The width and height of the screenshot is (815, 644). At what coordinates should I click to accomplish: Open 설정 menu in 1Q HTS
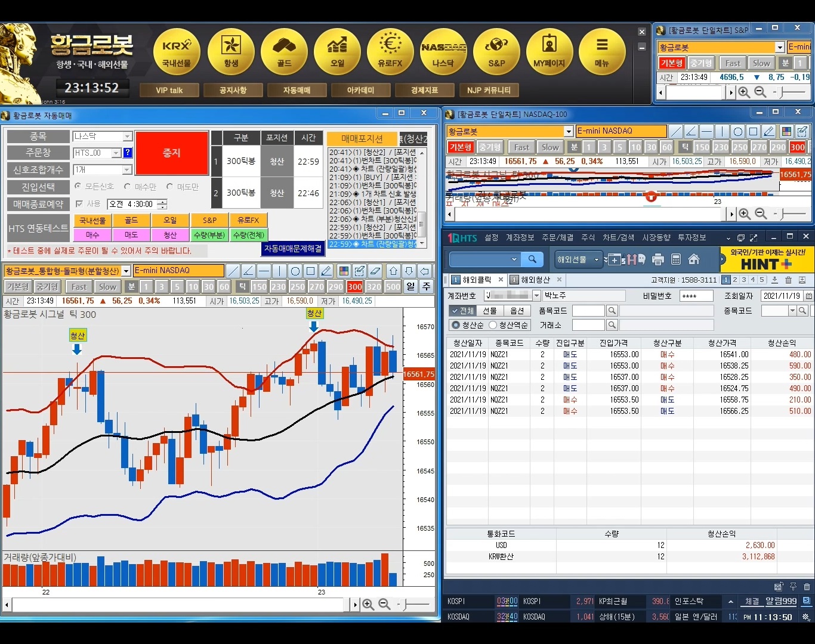coord(491,237)
